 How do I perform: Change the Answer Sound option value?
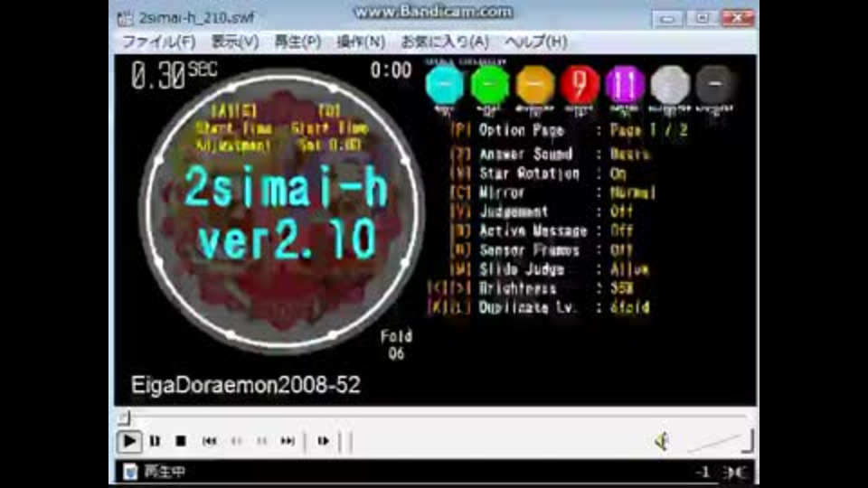pos(629,154)
